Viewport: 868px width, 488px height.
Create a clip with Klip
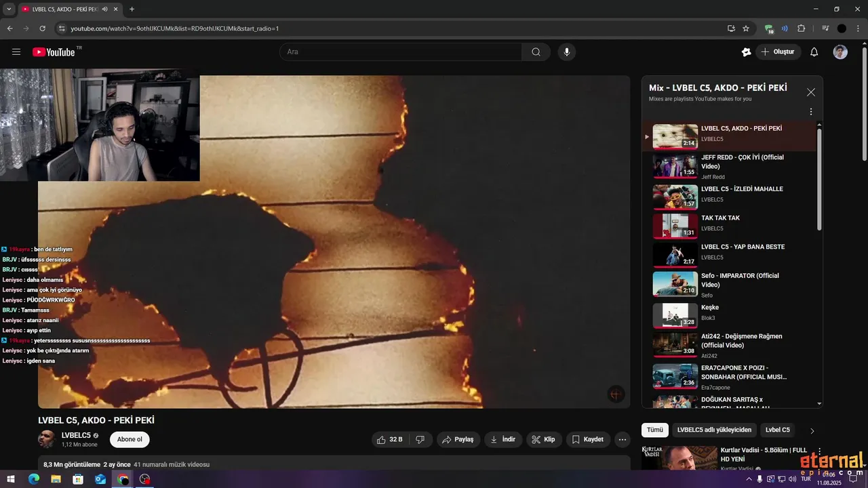544,439
